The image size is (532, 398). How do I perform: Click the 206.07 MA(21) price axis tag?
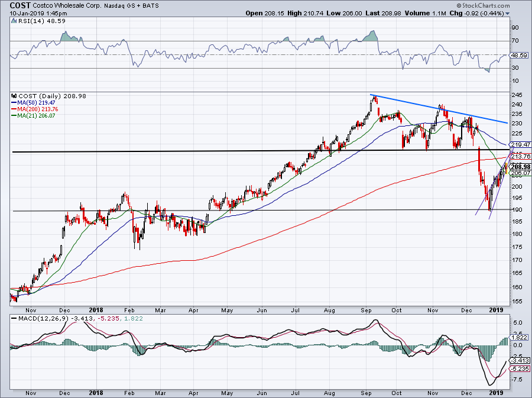coord(520,173)
